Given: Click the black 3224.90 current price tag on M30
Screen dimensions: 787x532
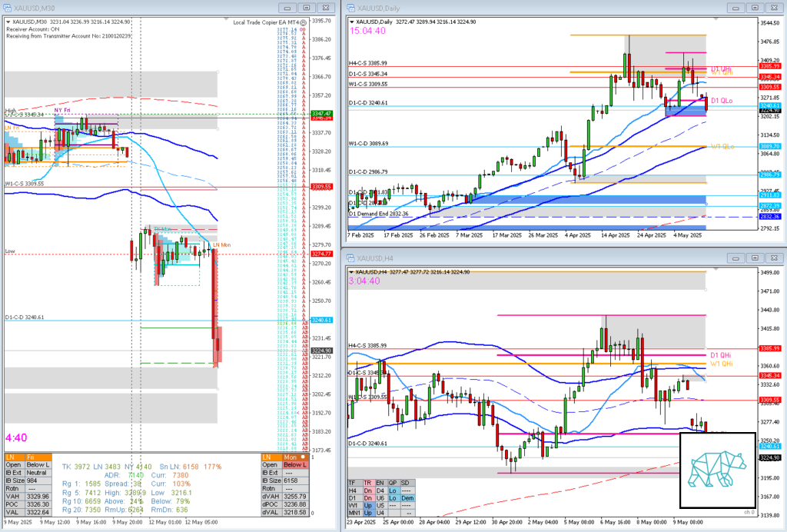Looking at the screenshot, I should point(321,351).
